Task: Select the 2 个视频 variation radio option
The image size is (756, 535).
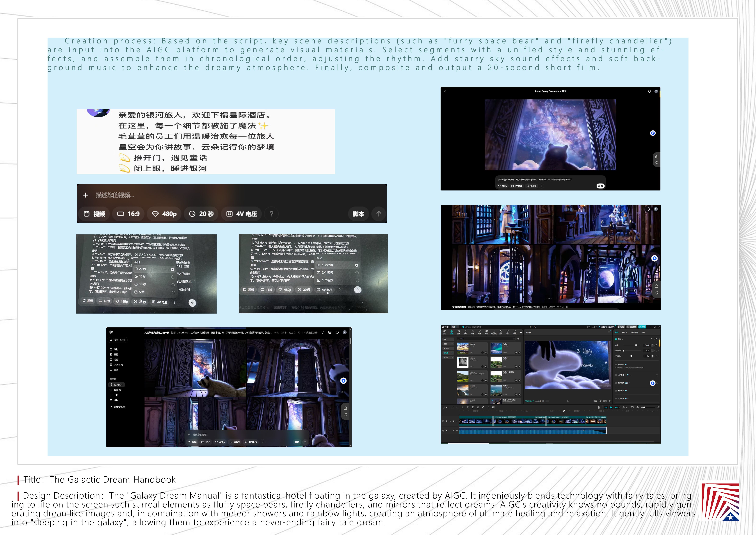Action: 357,273
